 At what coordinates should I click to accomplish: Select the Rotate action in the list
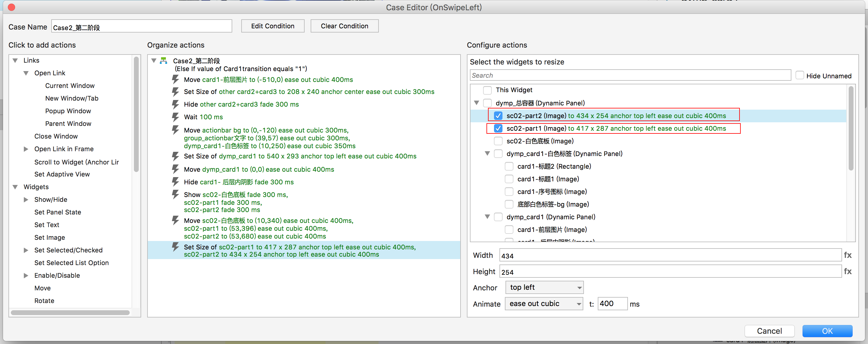44,301
